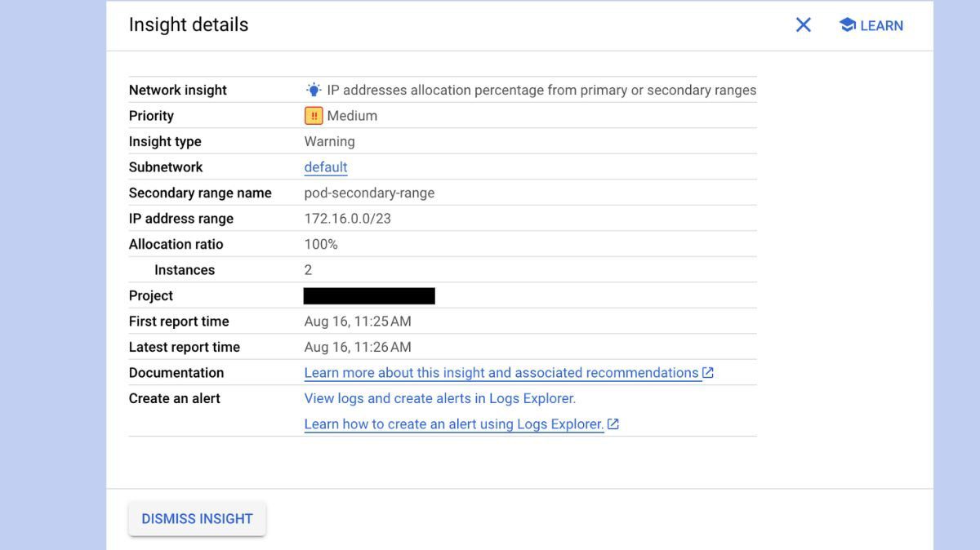The height and width of the screenshot is (550, 980).
Task: Click the 172.16.0.0/23 IP address range value
Action: click(347, 219)
